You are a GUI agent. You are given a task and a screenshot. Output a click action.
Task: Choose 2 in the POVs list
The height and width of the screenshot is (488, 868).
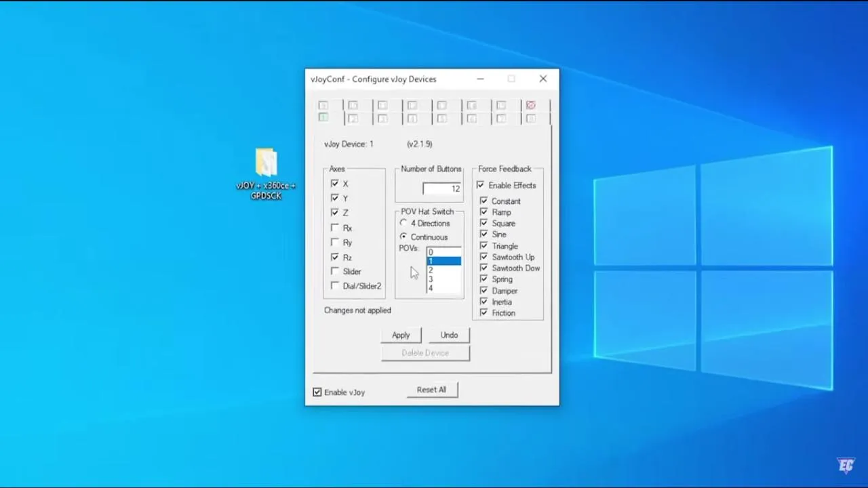point(444,270)
